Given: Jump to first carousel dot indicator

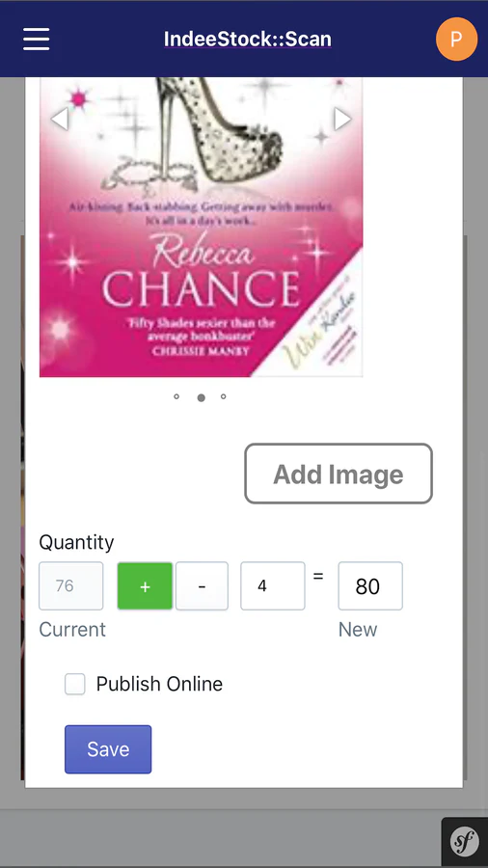Looking at the screenshot, I should (x=176, y=396).
